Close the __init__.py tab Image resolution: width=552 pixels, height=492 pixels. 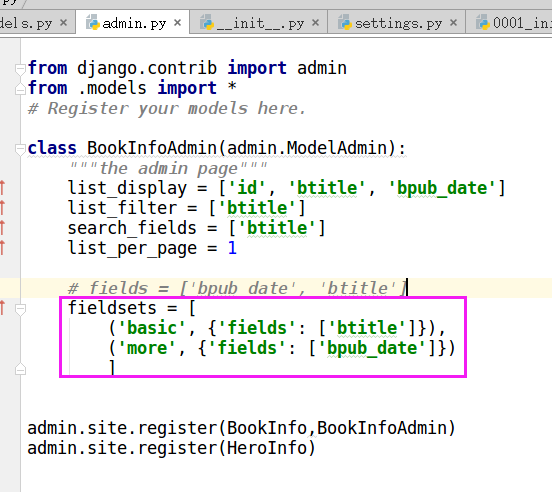tap(315, 23)
